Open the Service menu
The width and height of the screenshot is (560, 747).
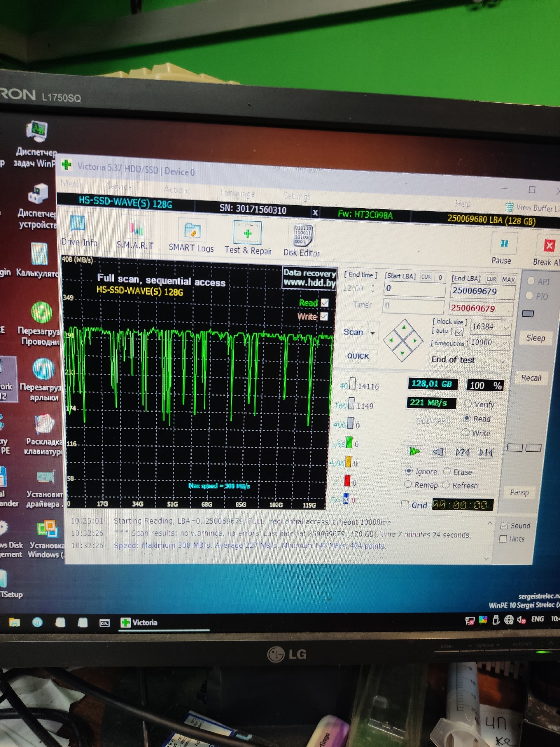point(119,186)
